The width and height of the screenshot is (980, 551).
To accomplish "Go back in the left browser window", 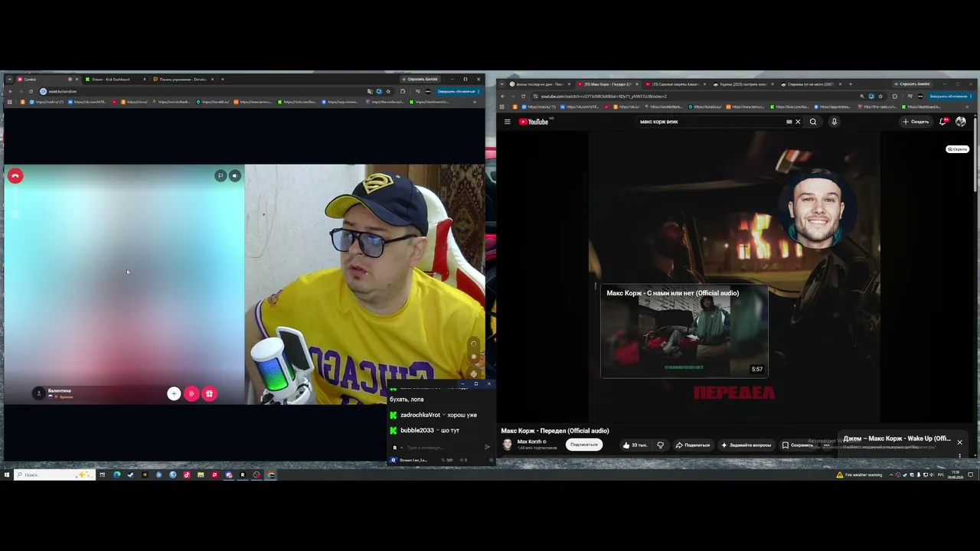I will point(10,91).
